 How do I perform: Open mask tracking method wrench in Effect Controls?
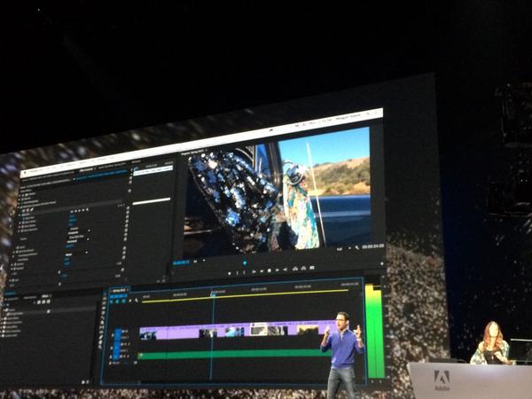(87, 209)
